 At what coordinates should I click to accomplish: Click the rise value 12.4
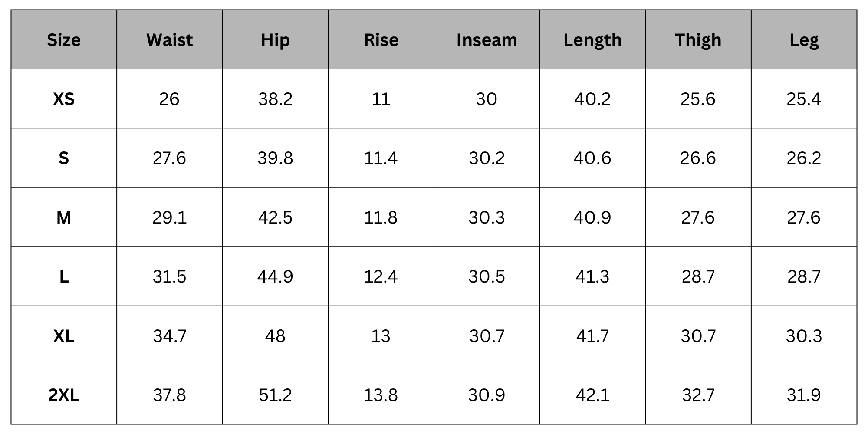[381, 277]
